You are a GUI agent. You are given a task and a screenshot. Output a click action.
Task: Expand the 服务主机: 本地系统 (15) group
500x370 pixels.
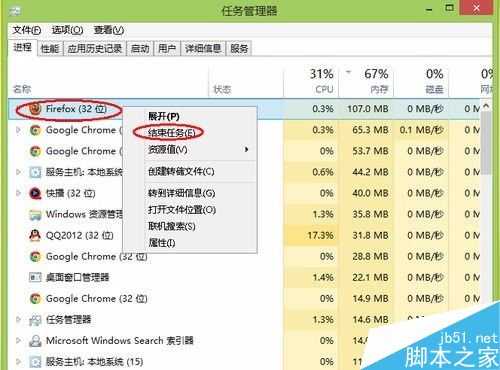click(x=18, y=362)
